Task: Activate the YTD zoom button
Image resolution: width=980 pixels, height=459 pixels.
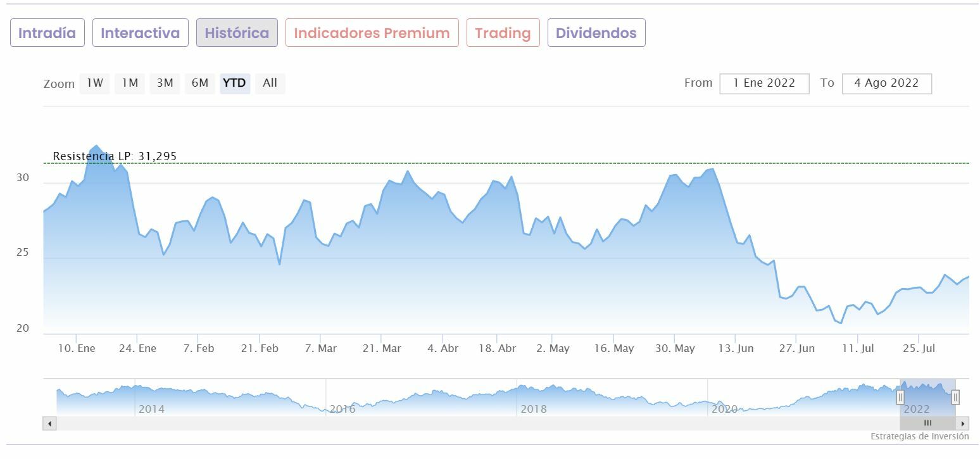Action: pos(235,83)
